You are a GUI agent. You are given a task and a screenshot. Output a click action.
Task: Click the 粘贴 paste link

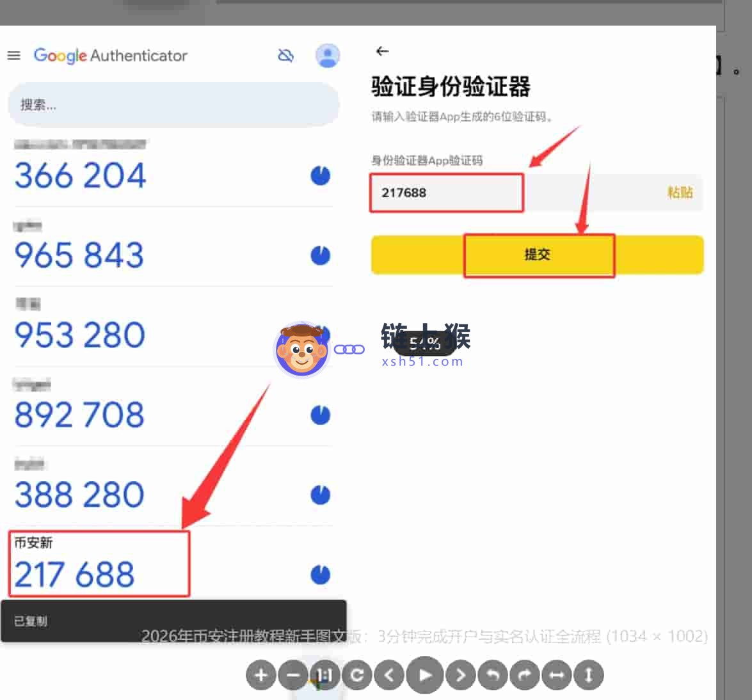680,193
